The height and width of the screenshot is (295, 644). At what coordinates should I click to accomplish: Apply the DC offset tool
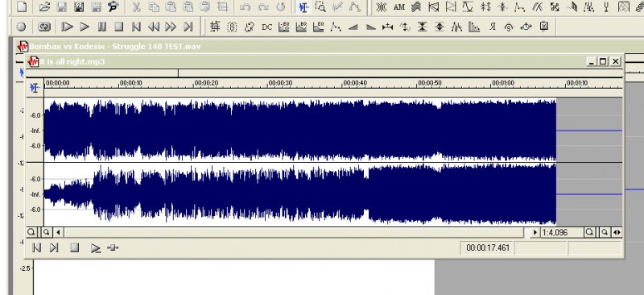point(267,27)
